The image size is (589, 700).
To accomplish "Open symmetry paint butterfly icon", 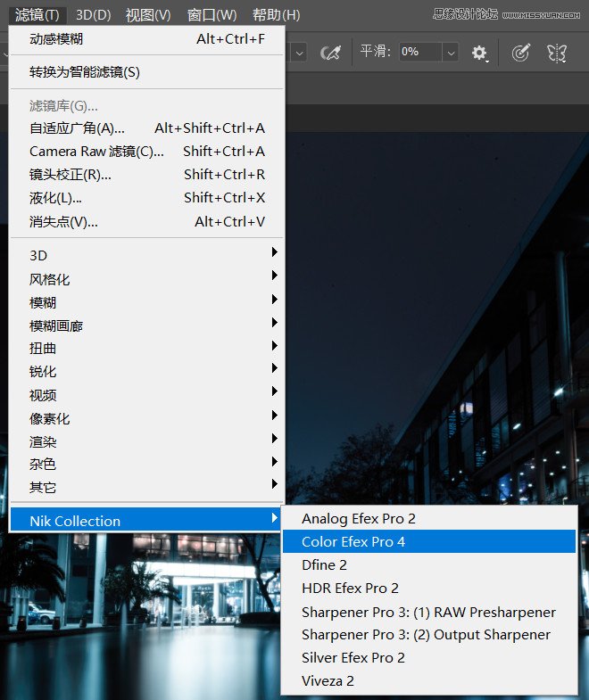I will click(x=557, y=54).
